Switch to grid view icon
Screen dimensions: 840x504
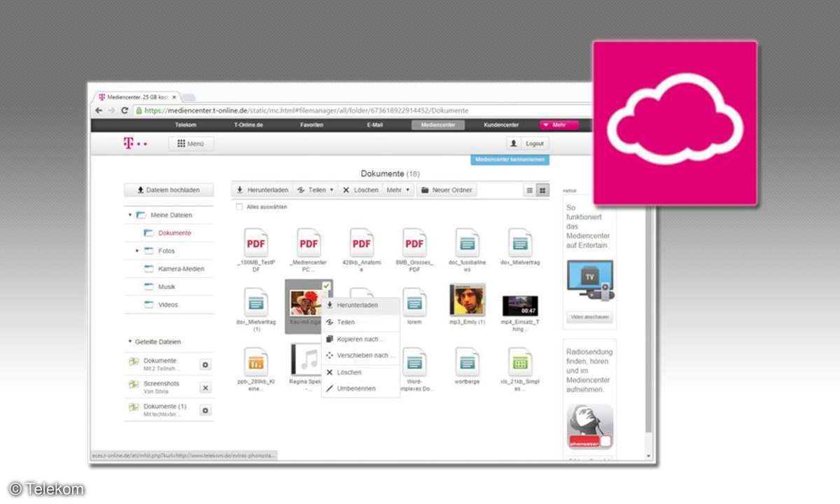pos(542,190)
